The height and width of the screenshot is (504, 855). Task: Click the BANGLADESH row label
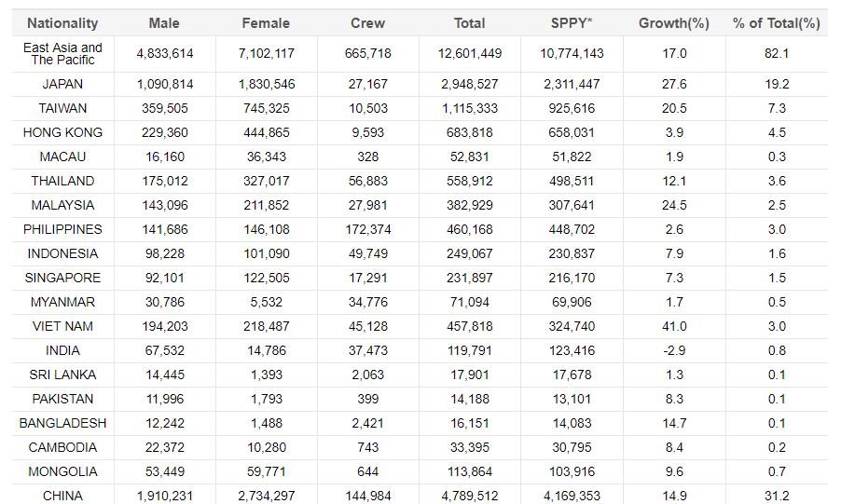pyautogui.click(x=62, y=423)
